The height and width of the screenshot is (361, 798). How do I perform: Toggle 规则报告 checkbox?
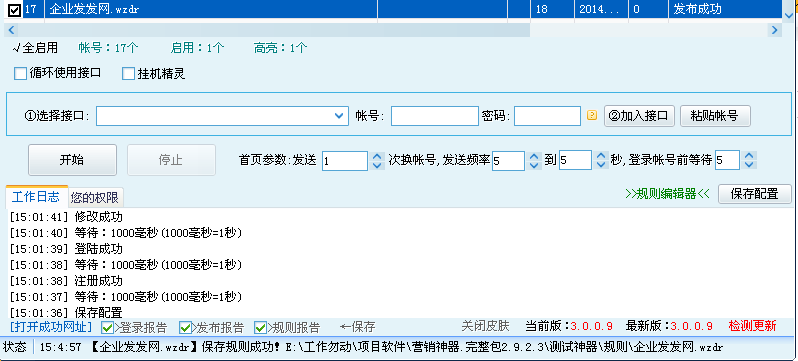click(261, 327)
